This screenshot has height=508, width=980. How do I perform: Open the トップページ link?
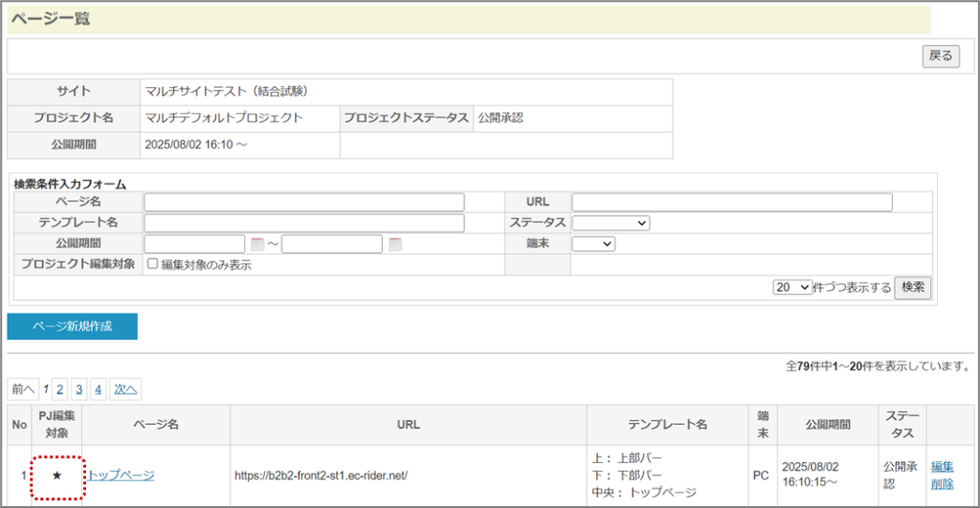[x=121, y=475]
